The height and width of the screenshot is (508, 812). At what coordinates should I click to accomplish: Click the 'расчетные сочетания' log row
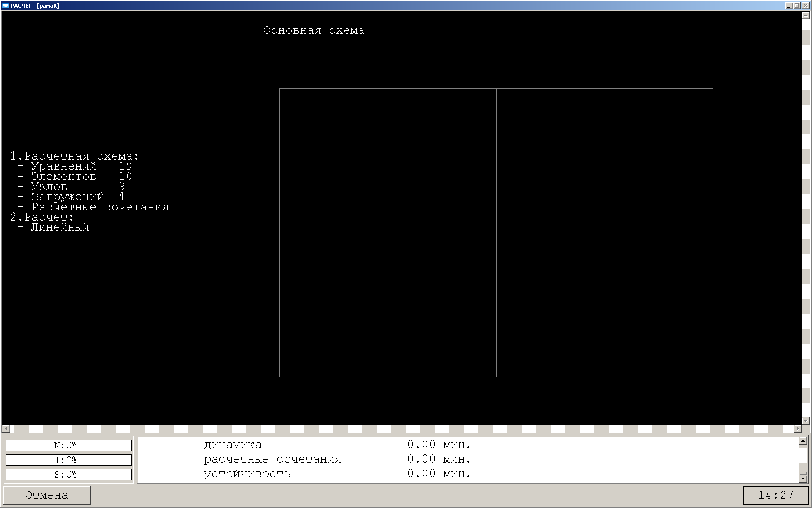point(337,459)
